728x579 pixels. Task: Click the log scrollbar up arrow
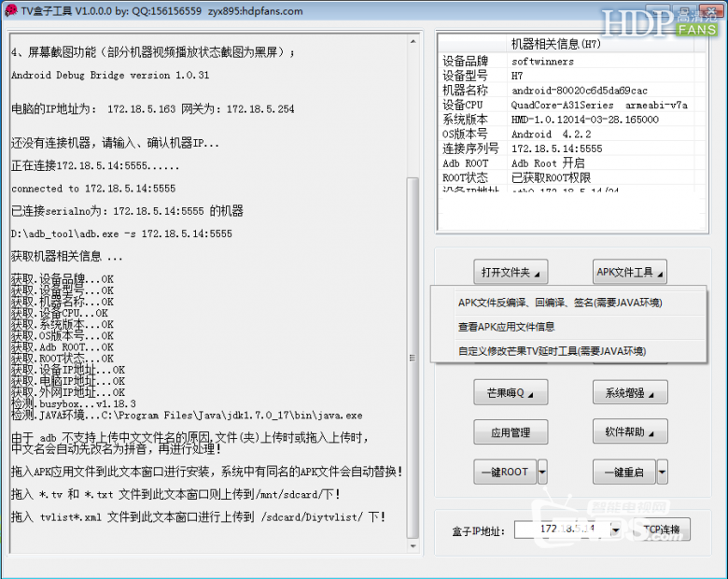[413, 42]
